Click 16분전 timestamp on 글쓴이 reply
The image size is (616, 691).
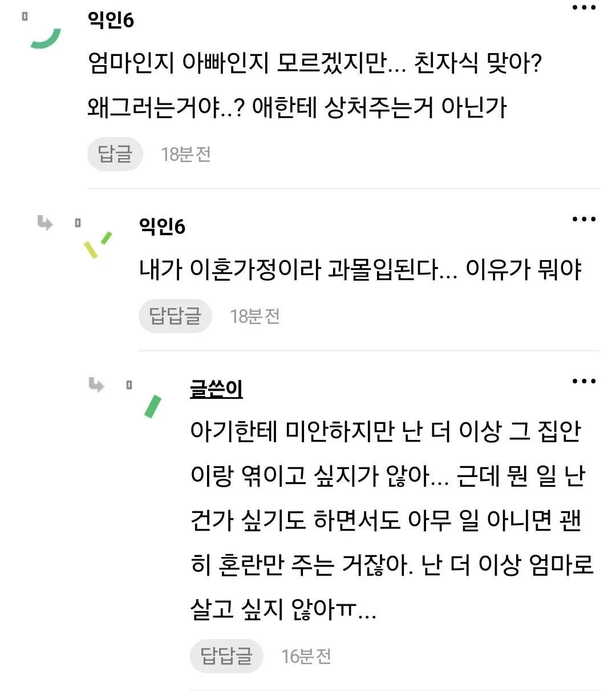306,656
